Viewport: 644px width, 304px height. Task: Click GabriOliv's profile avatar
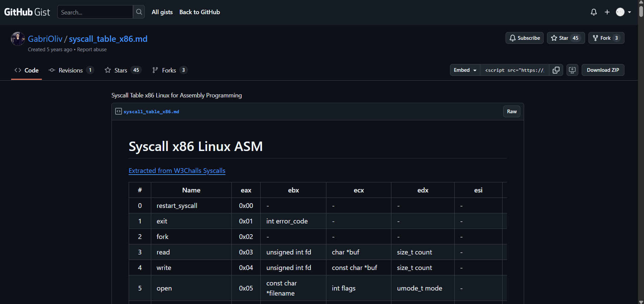(x=18, y=39)
